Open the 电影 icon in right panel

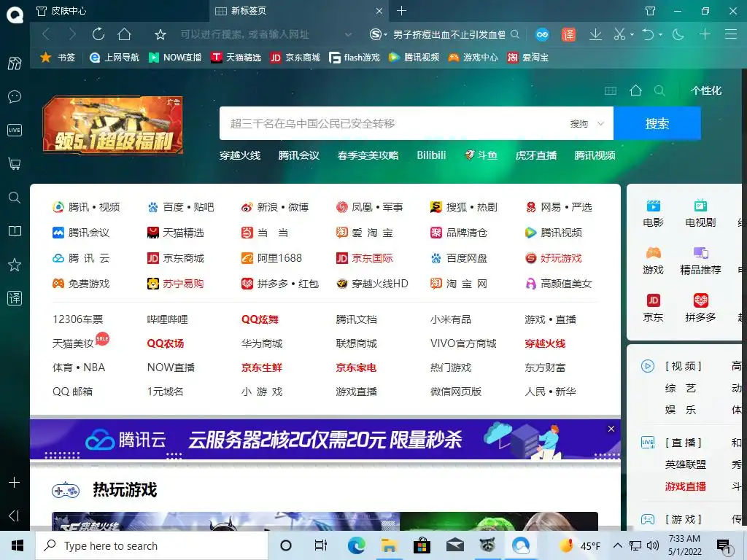click(x=653, y=214)
